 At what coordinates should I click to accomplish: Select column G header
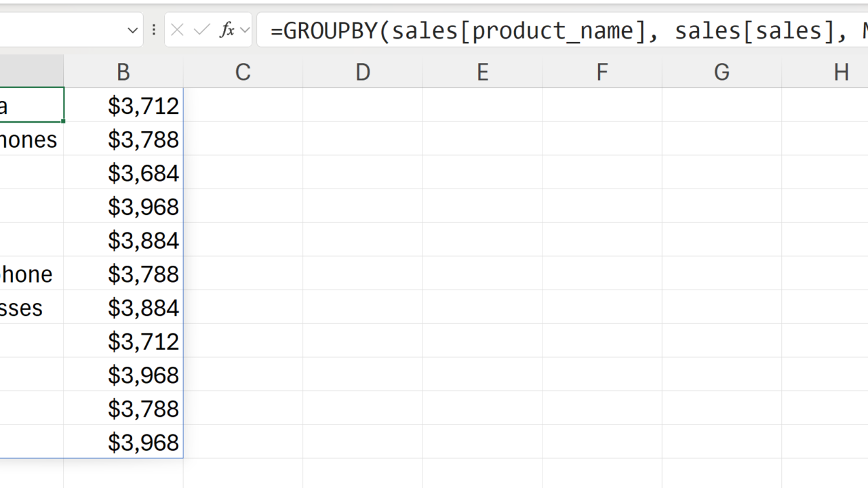[722, 71]
